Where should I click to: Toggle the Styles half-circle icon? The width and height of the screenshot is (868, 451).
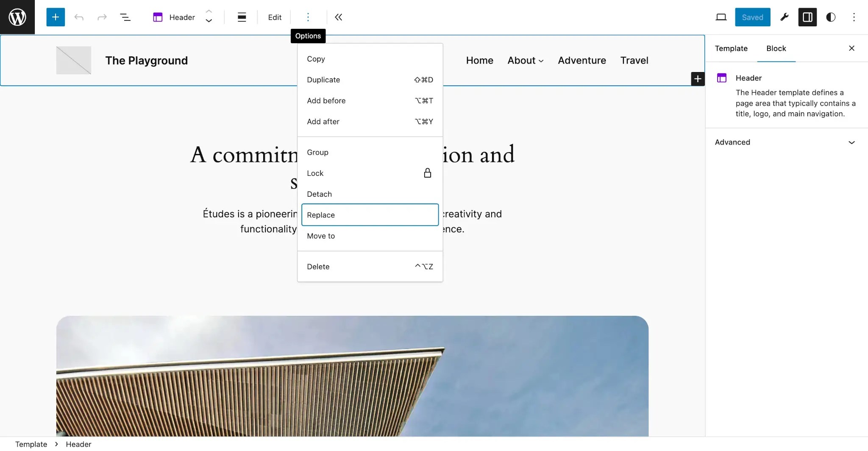(x=830, y=17)
